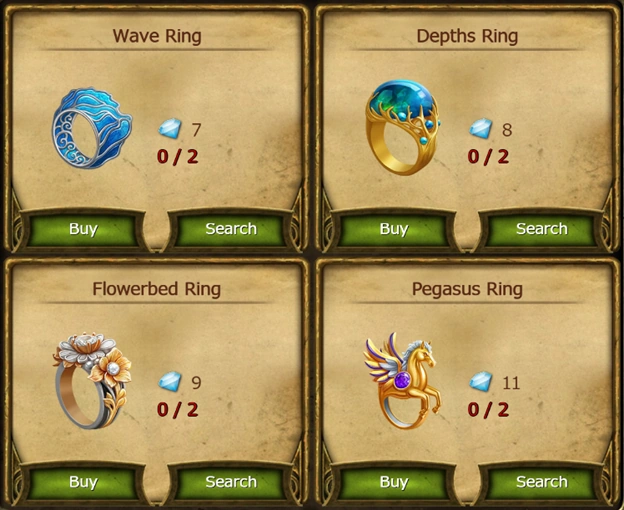The width and height of the screenshot is (624, 510).
Task: Select the Flowerbed Ring item picture
Action: [92, 380]
